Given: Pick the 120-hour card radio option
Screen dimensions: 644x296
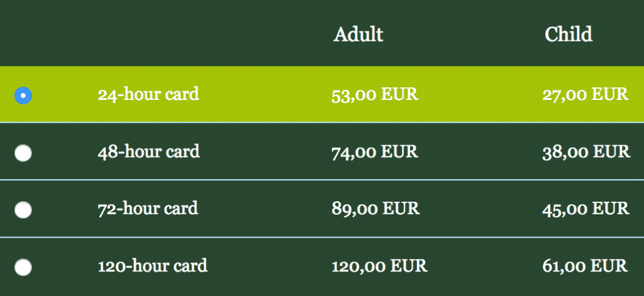Looking at the screenshot, I should (x=23, y=267).
